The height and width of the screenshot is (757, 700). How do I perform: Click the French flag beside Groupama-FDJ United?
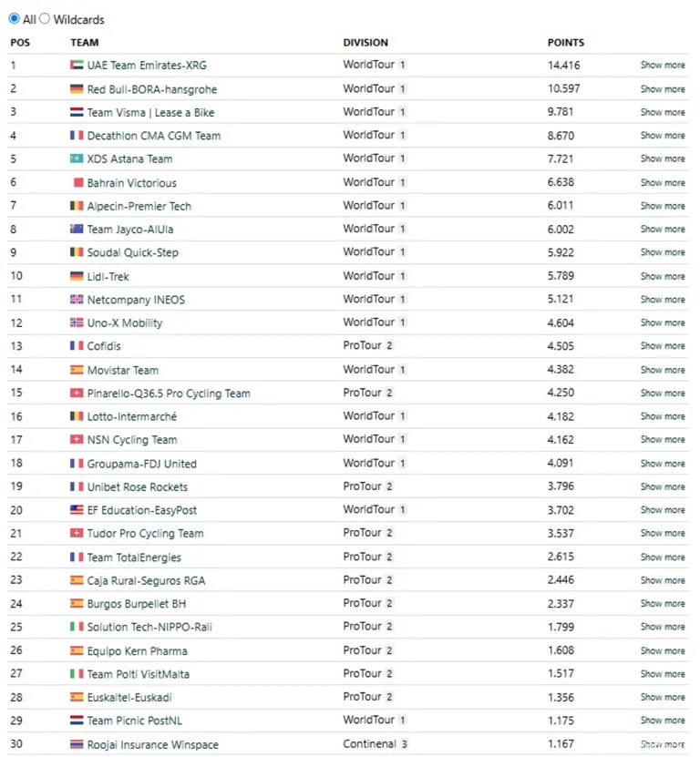coord(77,464)
